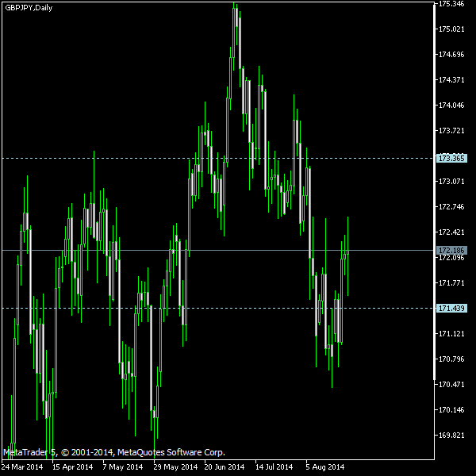Click the 5 Aug 2014 date label
Image resolution: width=476 pixels, height=476 pixels.
coord(324,466)
